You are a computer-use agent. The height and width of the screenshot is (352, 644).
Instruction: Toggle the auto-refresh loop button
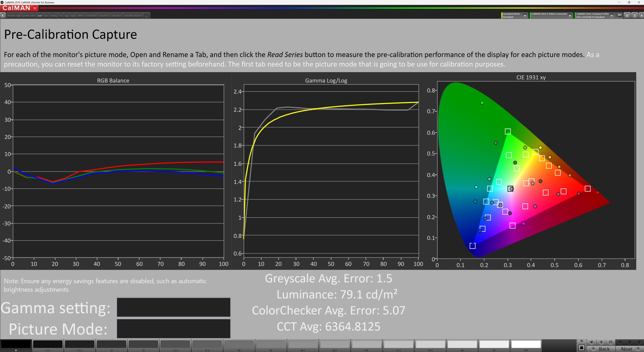pos(630,342)
